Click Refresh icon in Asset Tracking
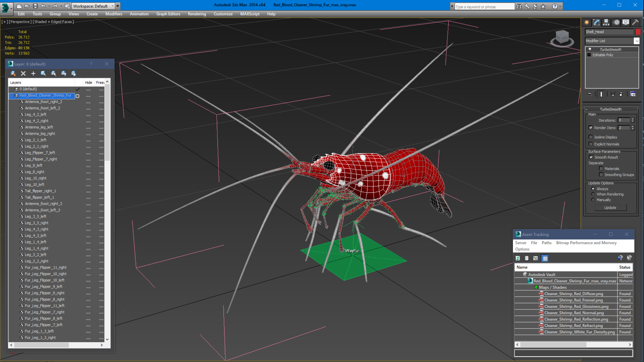 [518, 258]
